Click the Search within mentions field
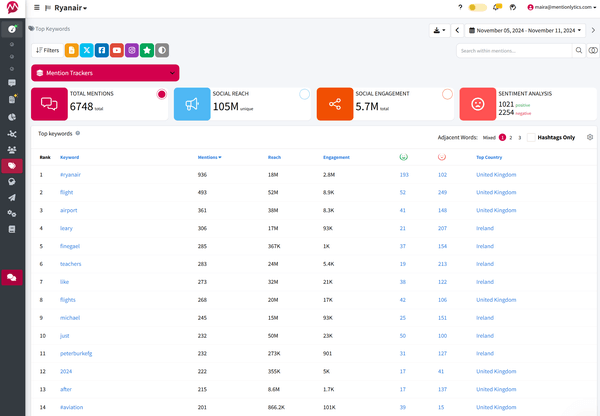This screenshot has width=600, height=416. [514, 51]
